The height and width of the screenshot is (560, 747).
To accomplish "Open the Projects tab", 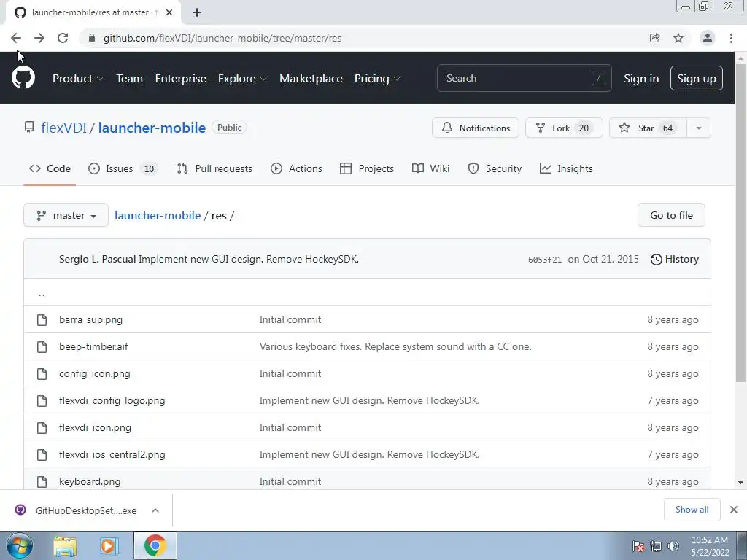I will pyautogui.click(x=367, y=168).
